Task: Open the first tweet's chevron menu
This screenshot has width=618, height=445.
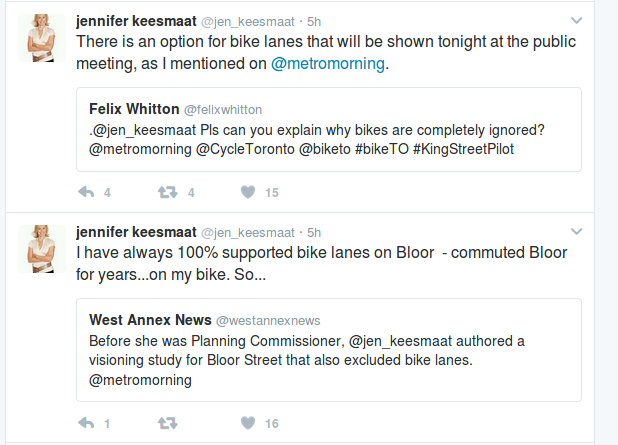Action: pos(576,21)
